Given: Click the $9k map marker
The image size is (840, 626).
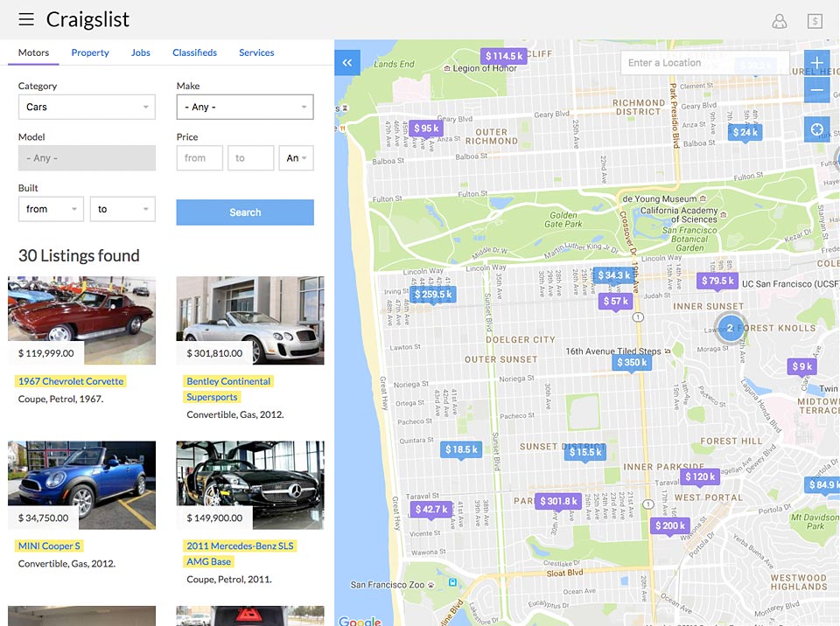Looking at the screenshot, I should coord(802,366).
